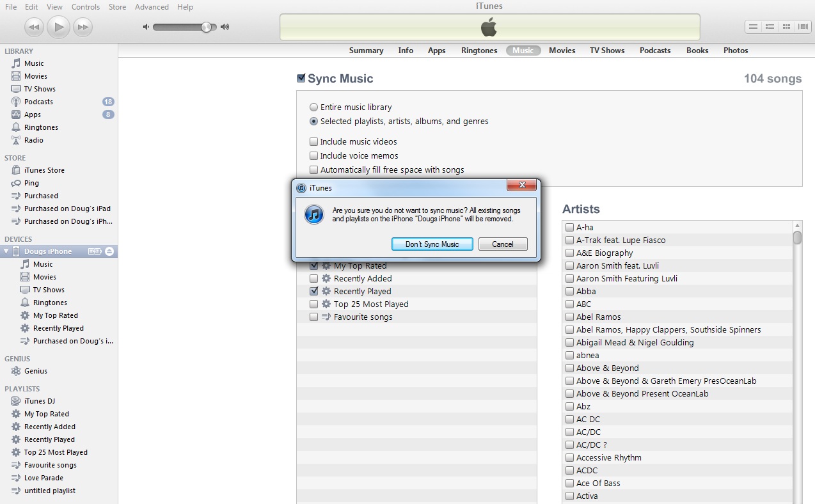Select Dougs iPhone device

(x=48, y=251)
